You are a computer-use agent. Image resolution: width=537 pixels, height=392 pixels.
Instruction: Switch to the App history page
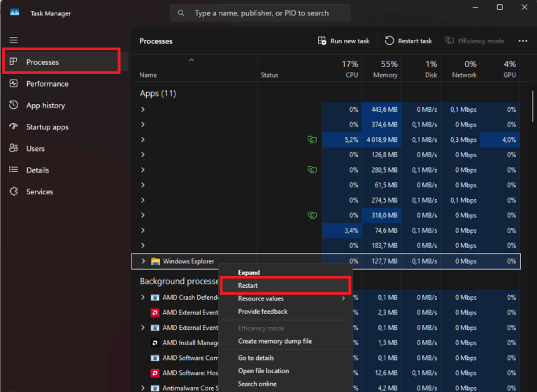pos(65,105)
